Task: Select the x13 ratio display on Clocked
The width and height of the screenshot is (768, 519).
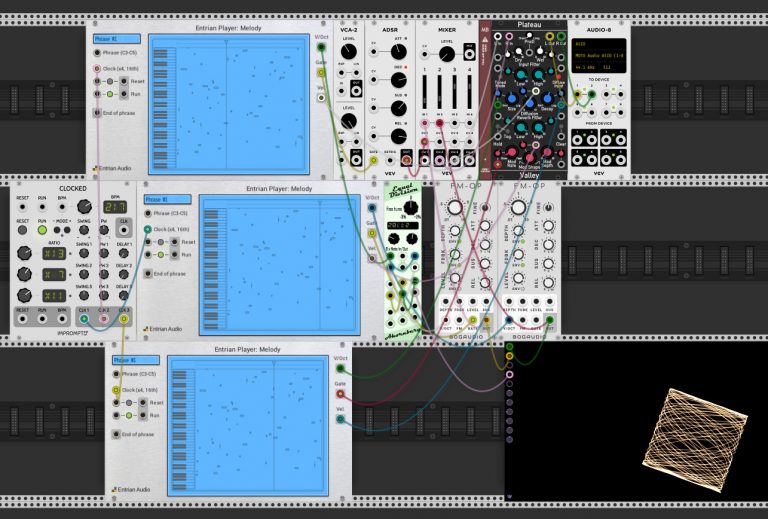Action: (54, 254)
